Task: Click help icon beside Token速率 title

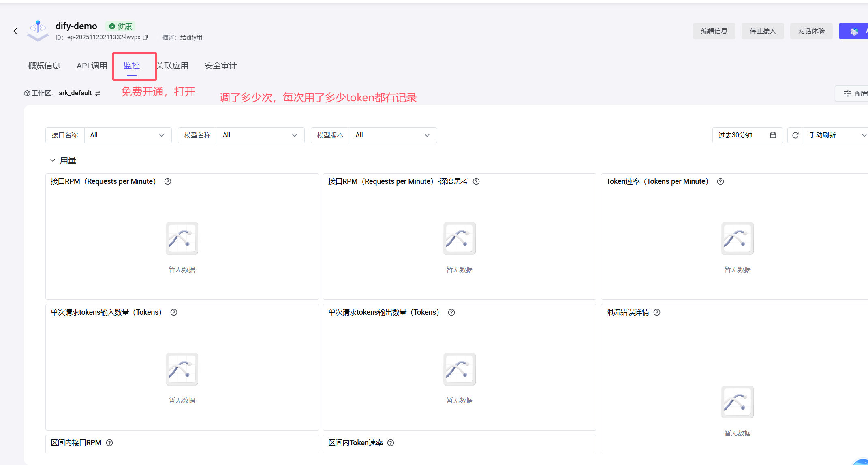Action: (x=720, y=181)
